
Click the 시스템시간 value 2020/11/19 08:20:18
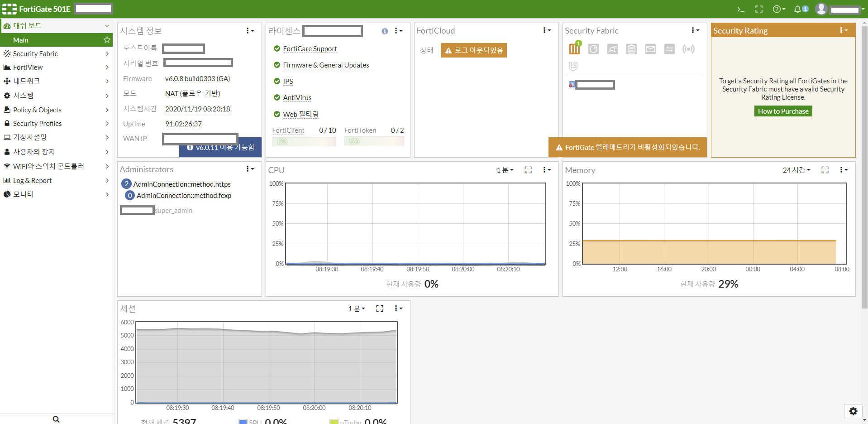[198, 109]
